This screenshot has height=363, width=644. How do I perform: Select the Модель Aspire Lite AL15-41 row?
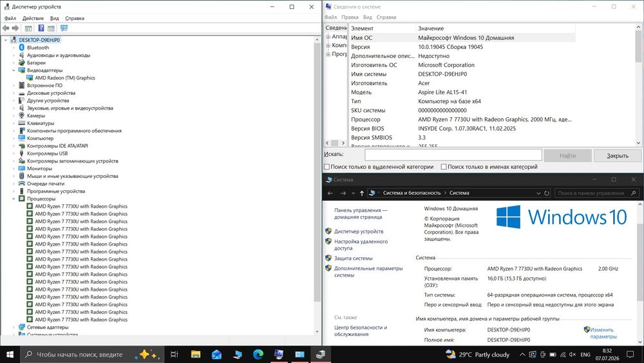point(462,92)
